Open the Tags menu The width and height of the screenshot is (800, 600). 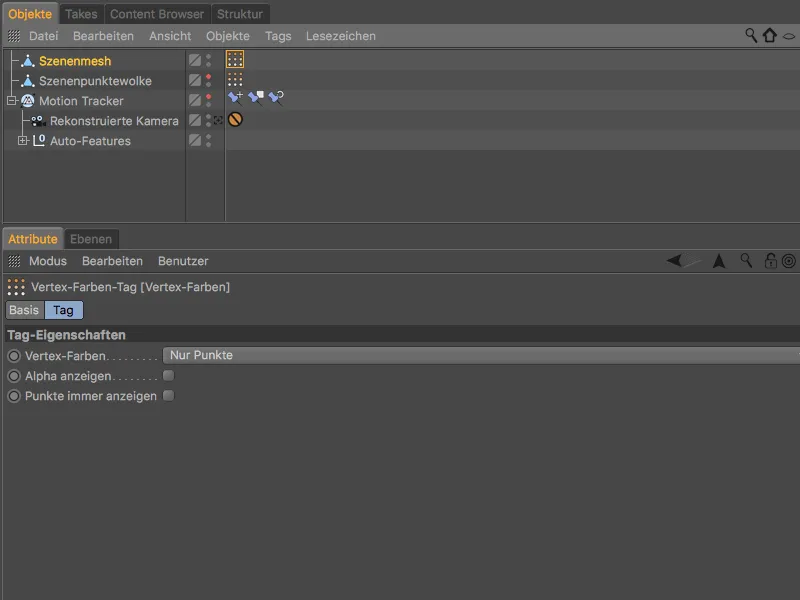click(278, 36)
